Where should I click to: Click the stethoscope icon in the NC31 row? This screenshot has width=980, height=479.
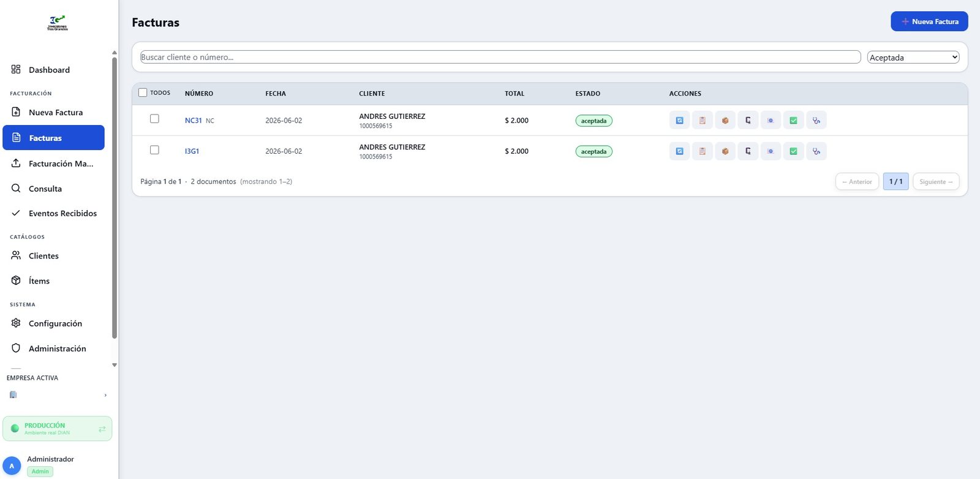[x=816, y=121]
